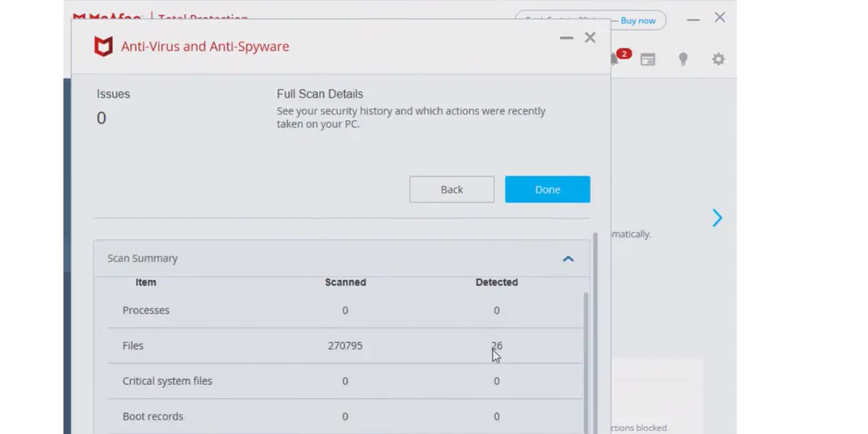Select the Full Scan Details heading
The image size is (868, 434).
320,94
